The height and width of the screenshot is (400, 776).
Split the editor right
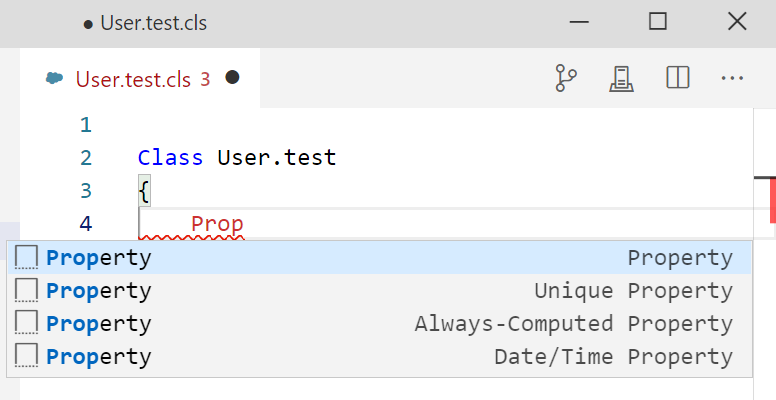(x=678, y=79)
